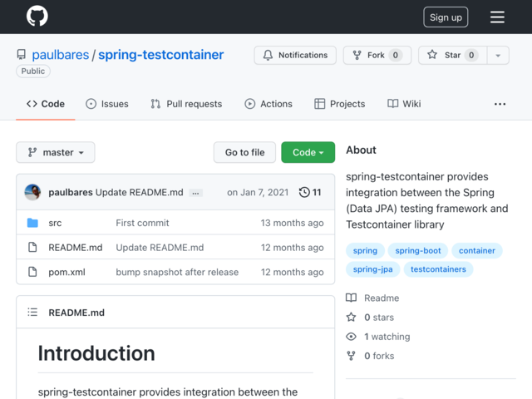Click the Introduction heading
Screen dimensions: 532x399
coord(96,353)
